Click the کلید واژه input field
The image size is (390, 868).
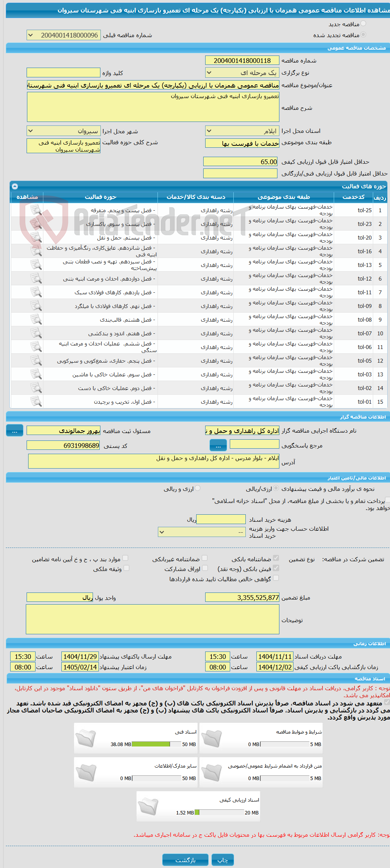[x=64, y=73]
